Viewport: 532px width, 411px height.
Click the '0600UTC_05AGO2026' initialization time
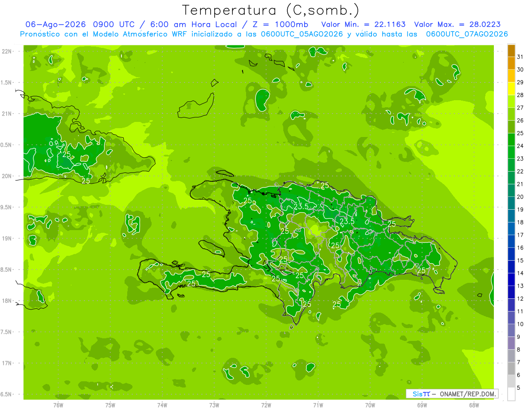point(301,34)
